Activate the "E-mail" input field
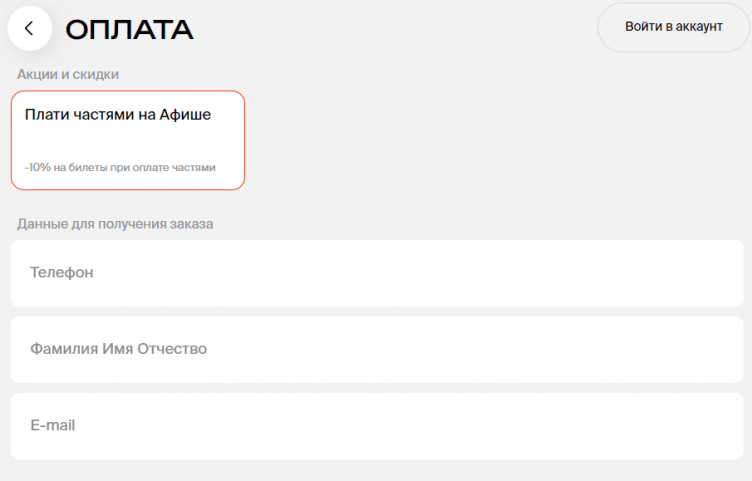This screenshot has width=752, height=481. coord(378,426)
